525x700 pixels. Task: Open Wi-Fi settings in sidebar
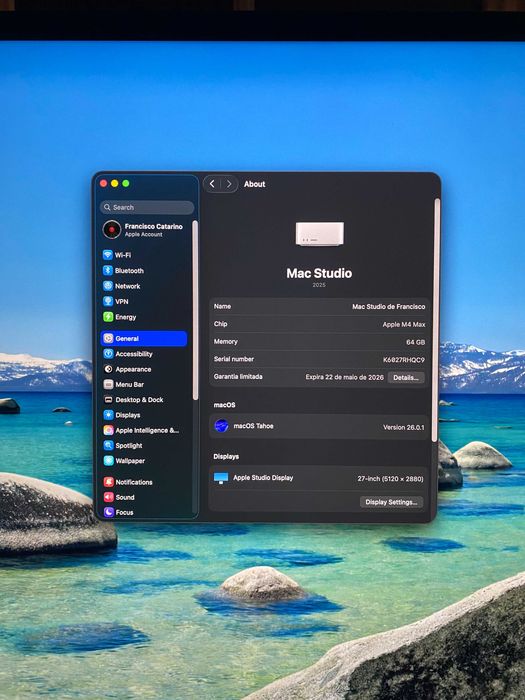pyautogui.click(x=117, y=255)
